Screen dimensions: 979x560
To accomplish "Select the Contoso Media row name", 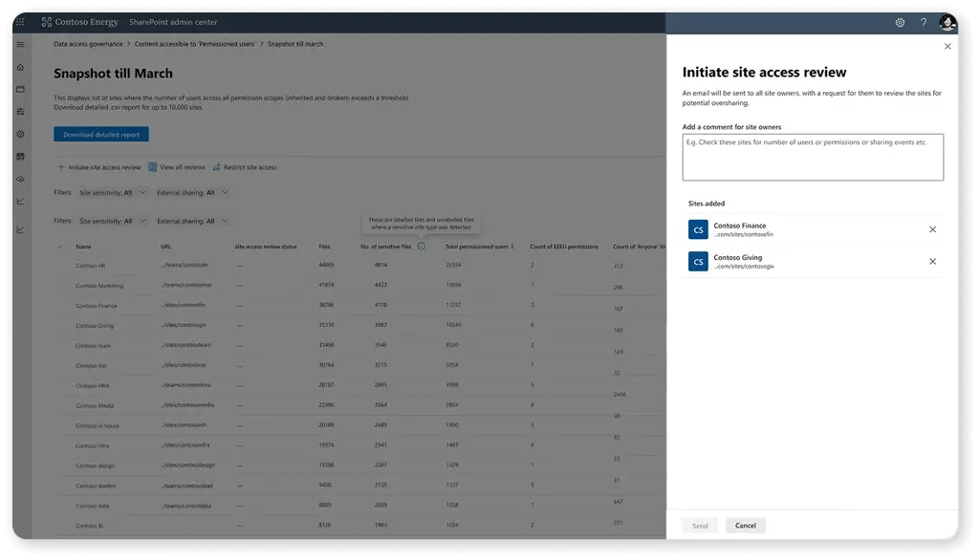I will click(95, 406).
